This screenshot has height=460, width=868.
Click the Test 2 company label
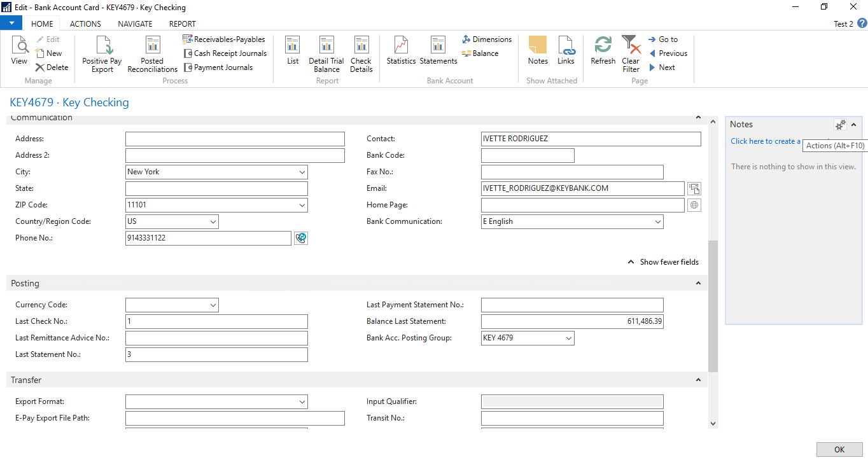point(843,24)
